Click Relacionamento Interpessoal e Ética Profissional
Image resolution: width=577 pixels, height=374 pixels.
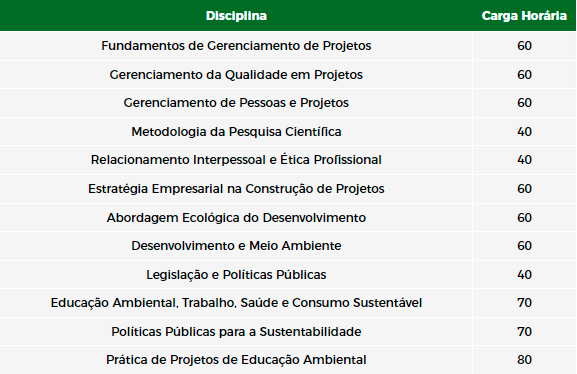click(x=236, y=160)
